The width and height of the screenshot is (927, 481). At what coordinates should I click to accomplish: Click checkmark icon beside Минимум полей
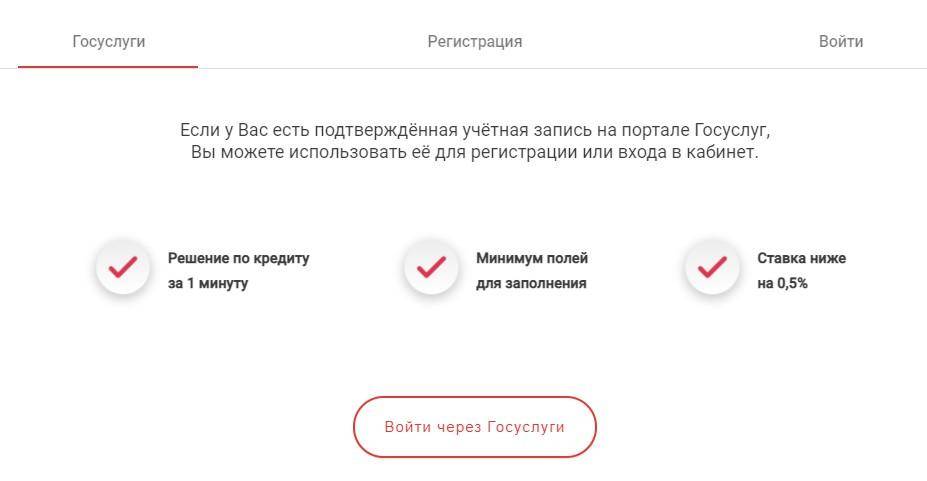click(430, 268)
